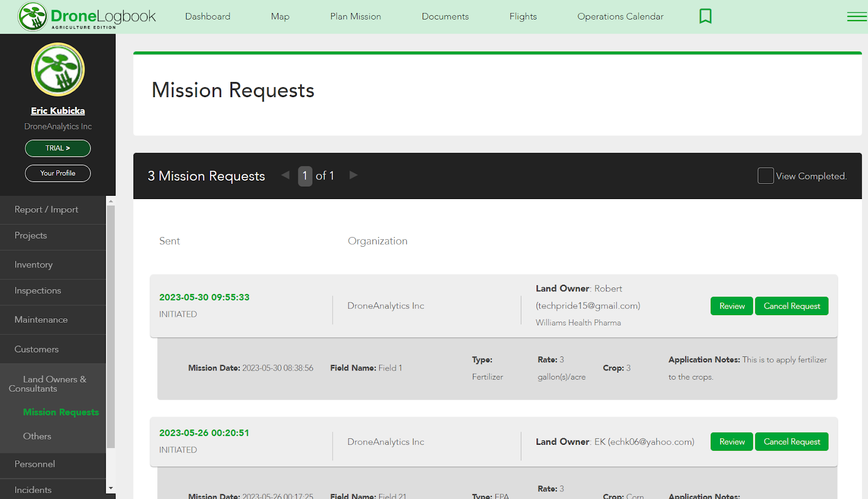Open Your Profile button
The image size is (868, 499).
(58, 173)
